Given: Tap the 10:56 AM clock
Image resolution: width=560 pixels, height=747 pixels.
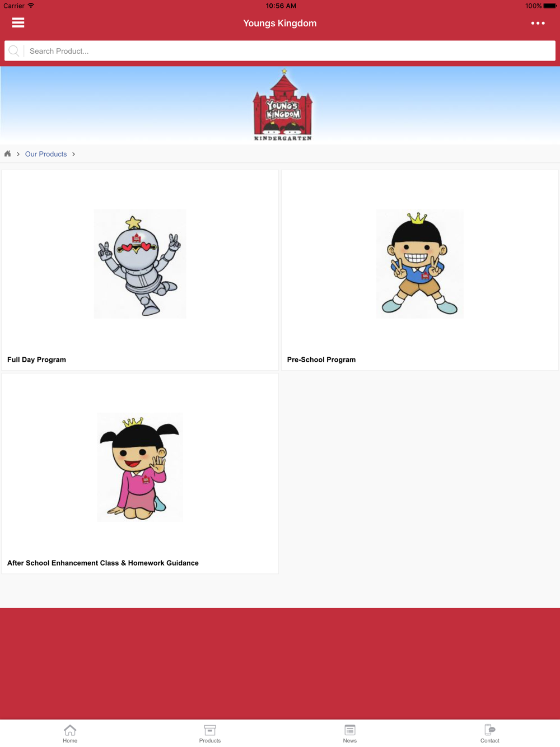Looking at the screenshot, I should point(281,6).
